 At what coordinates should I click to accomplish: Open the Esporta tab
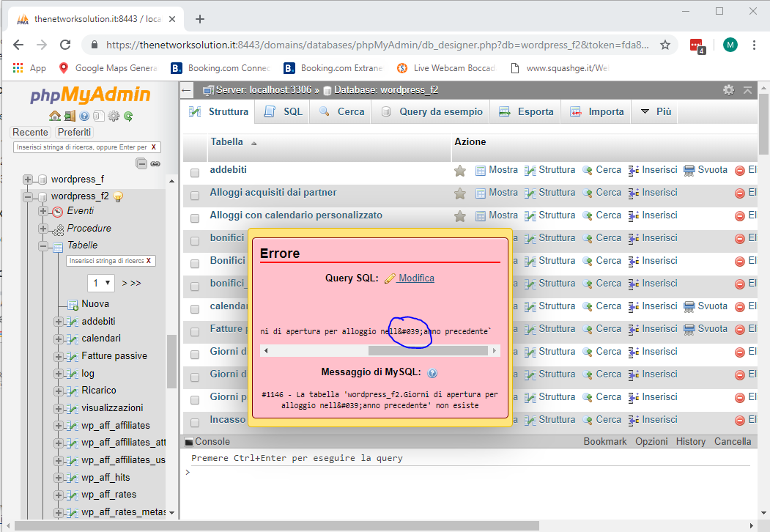click(526, 112)
